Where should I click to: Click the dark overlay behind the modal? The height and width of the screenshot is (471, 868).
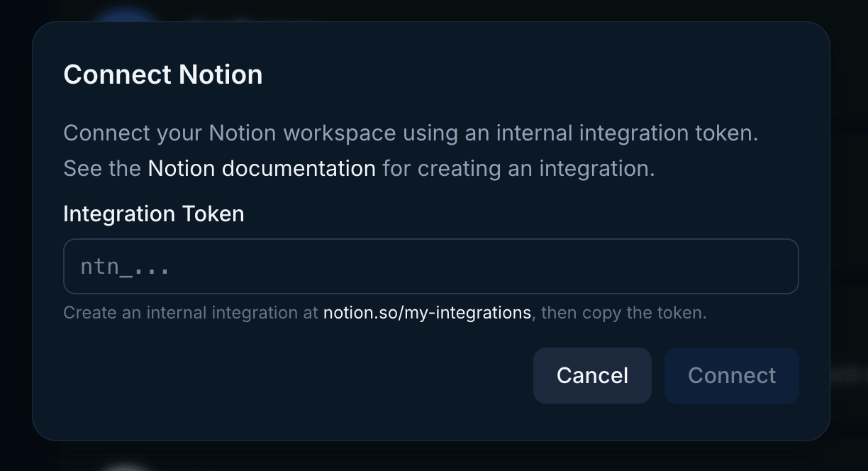[14, 234]
